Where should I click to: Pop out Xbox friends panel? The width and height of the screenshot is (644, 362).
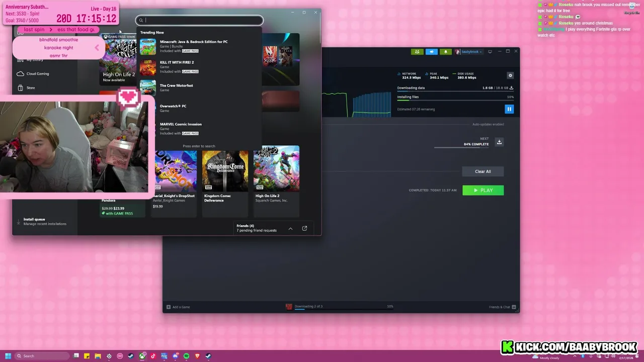pyautogui.click(x=304, y=228)
